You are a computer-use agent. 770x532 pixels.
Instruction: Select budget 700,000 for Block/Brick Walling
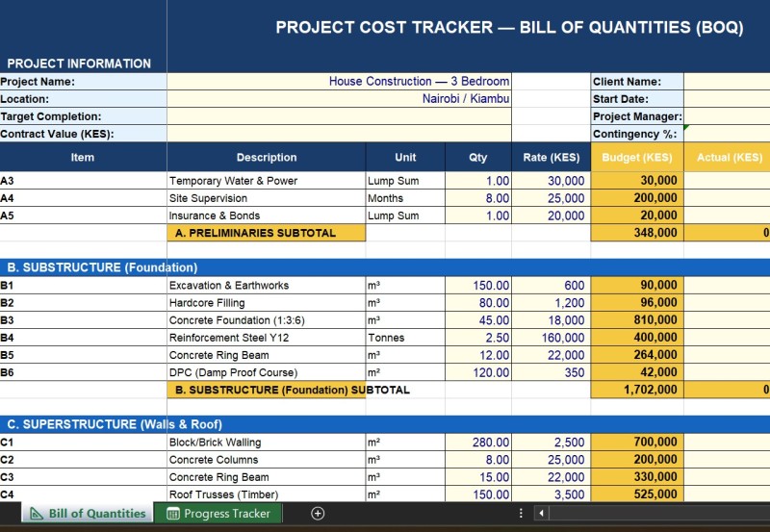coord(637,443)
